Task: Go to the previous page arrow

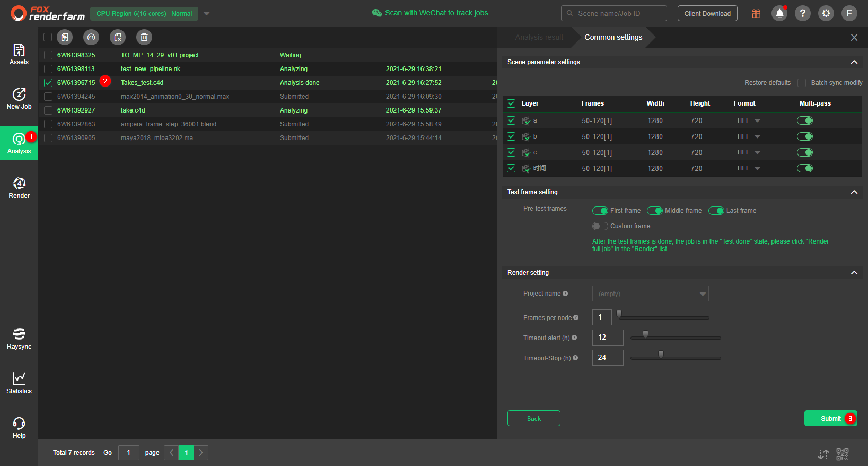Action: [x=172, y=453]
